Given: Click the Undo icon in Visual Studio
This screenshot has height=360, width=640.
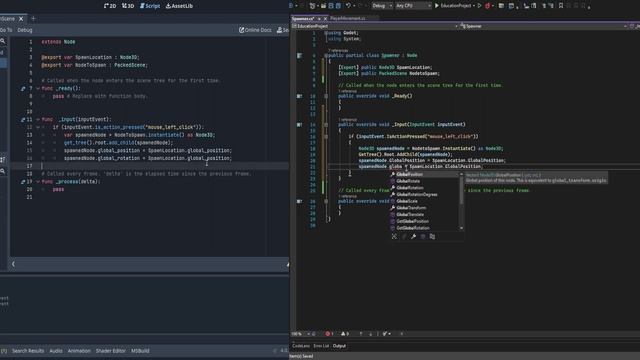Looking at the screenshot, I should [x=348, y=6].
